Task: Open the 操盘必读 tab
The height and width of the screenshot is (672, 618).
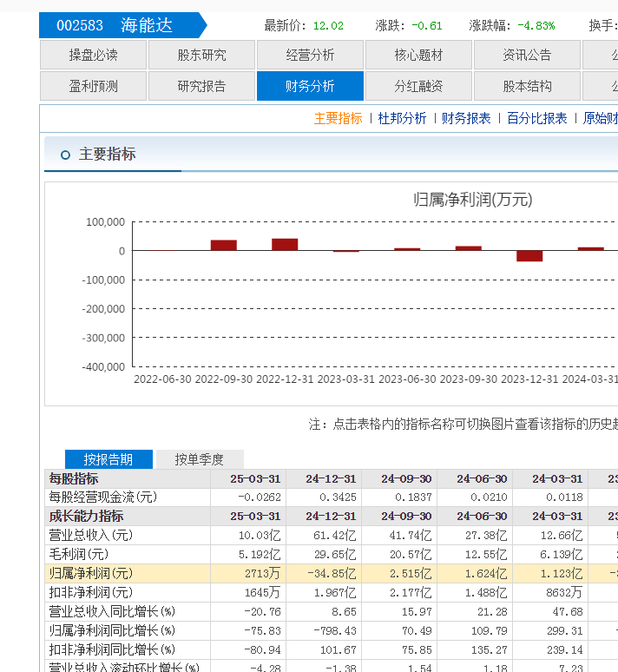Action: pos(93,55)
